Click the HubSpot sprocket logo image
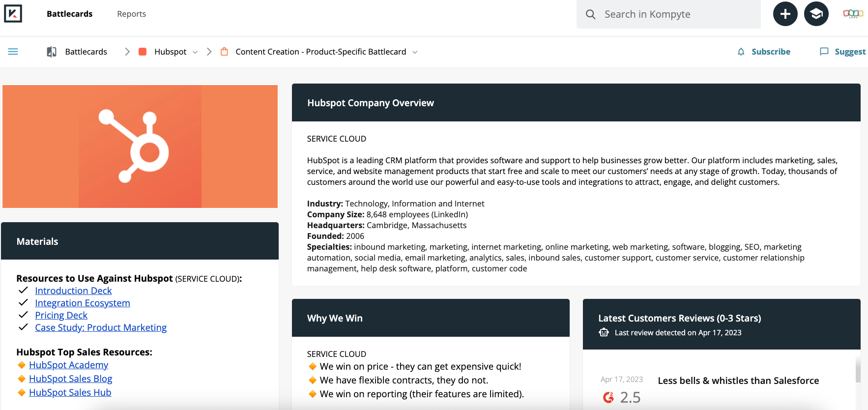The width and height of the screenshot is (868, 410). point(140,146)
